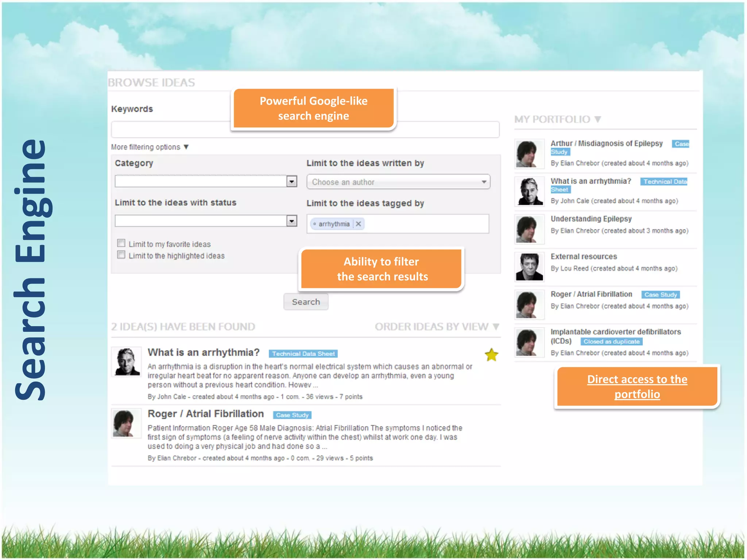Click the Roger / Atrial Fibrillation result avatar
The width and height of the screenshot is (747, 560).
click(x=126, y=423)
